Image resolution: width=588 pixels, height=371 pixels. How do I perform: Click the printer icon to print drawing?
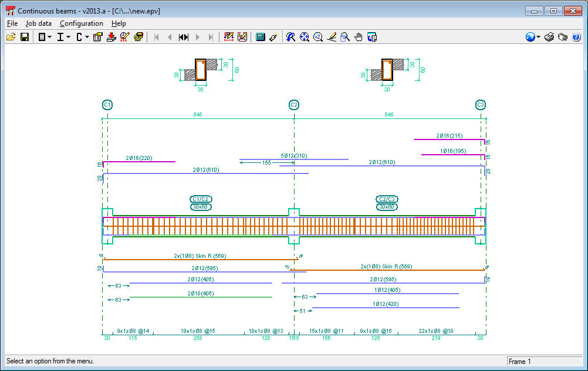point(549,36)
